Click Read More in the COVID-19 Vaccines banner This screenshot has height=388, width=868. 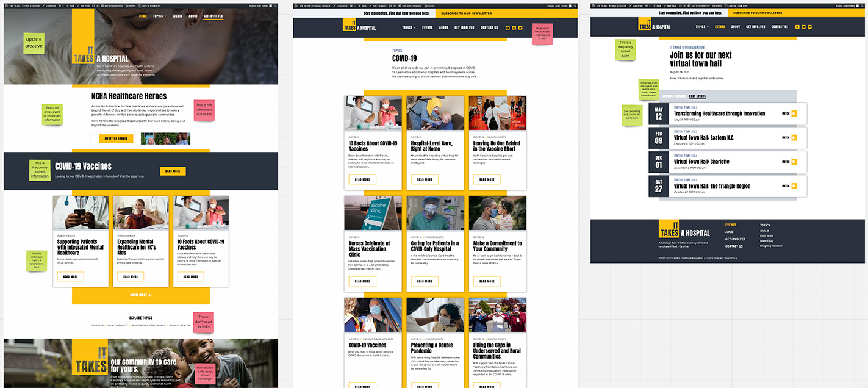pyautogui.click(x=173, y=171)
